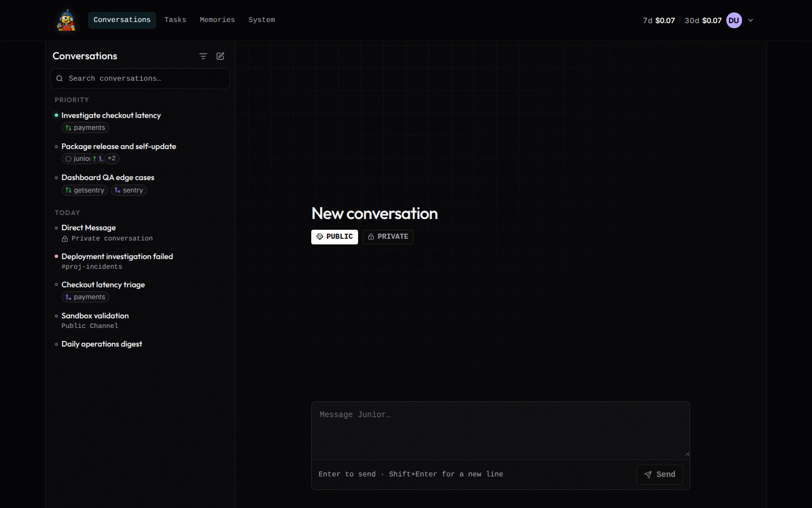Click the lock icon beside Private conversation
The height and width of the screenshot is (508, 812).
pyautogui.click(x=65, y=239)
